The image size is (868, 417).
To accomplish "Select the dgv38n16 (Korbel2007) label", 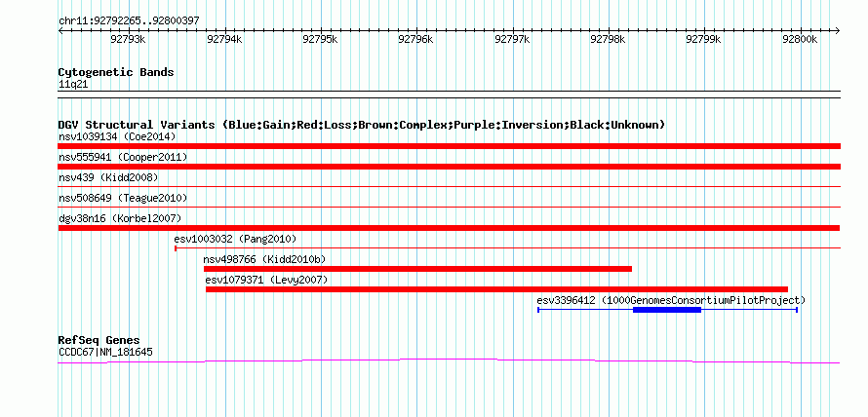I will point(120,218).
